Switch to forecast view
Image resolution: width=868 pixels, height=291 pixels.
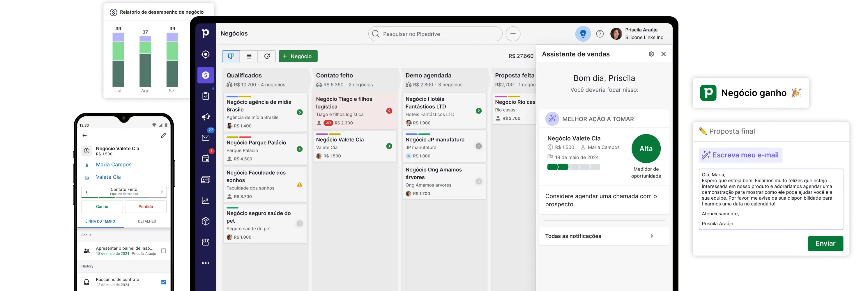(x=267, y=56)
